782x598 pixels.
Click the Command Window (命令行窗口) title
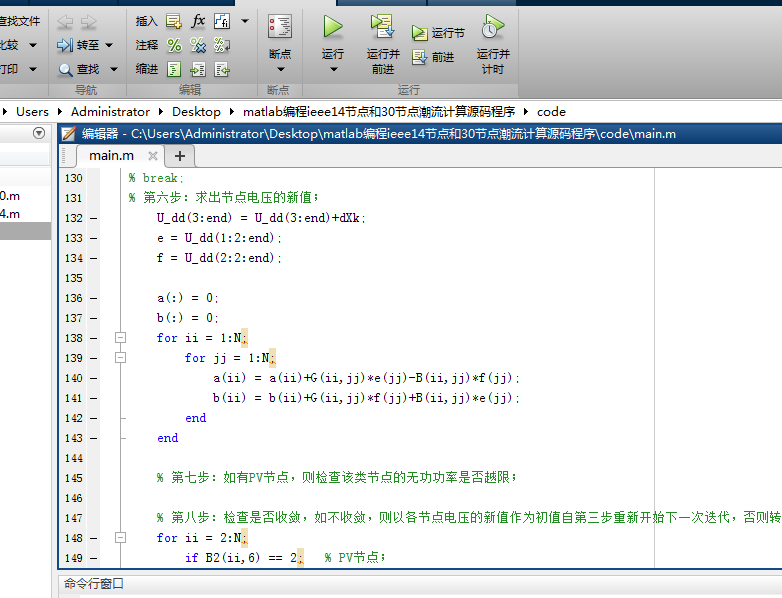[94, 584]
